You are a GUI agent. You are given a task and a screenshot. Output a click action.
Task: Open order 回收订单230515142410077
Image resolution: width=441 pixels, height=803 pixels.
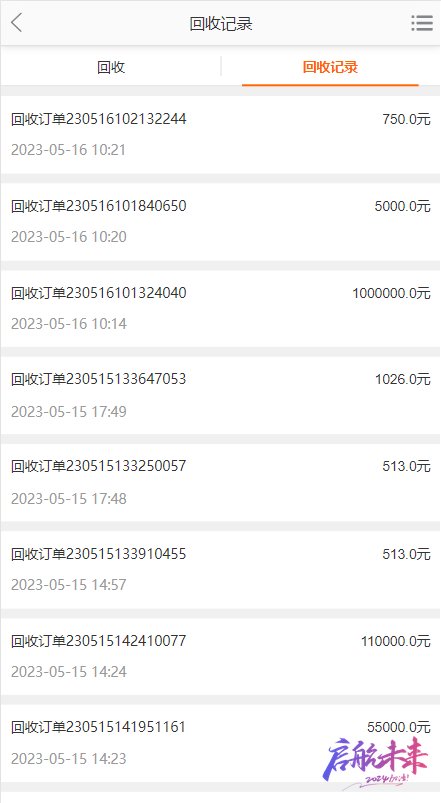pos(220,657)
